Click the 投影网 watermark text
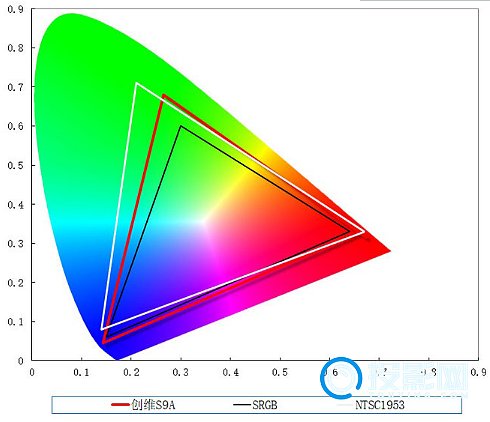 coord(418,377)
